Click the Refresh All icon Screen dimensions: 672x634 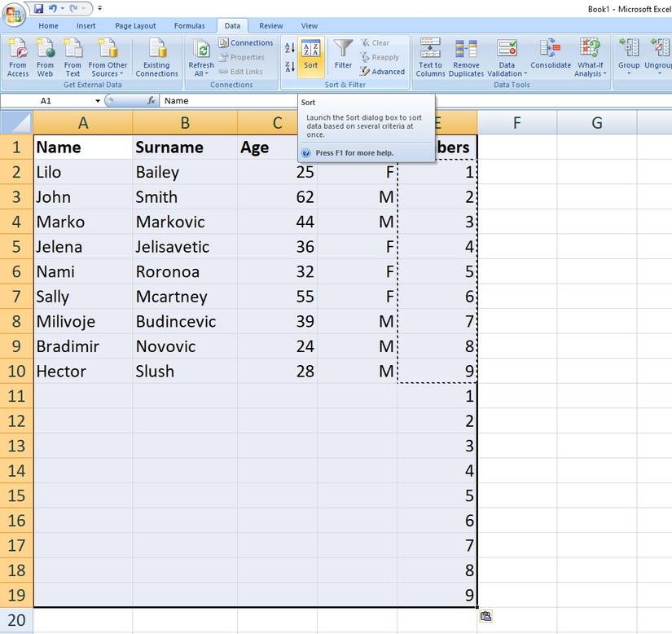click(x=201, y=49)
